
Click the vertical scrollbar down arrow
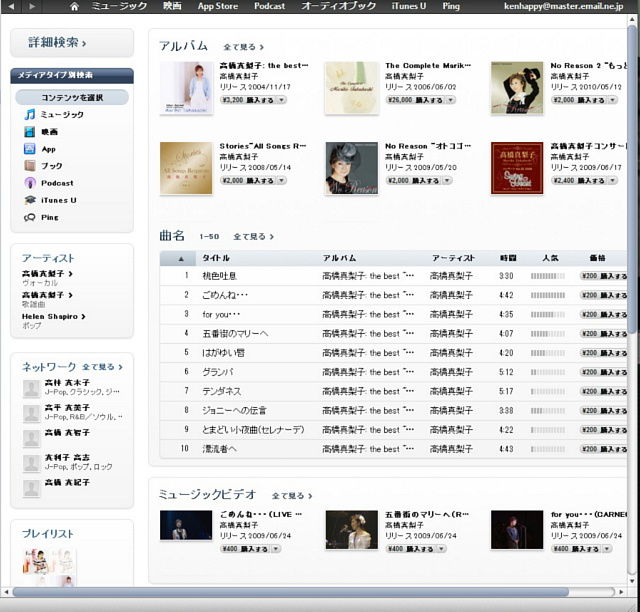point(632,581)
